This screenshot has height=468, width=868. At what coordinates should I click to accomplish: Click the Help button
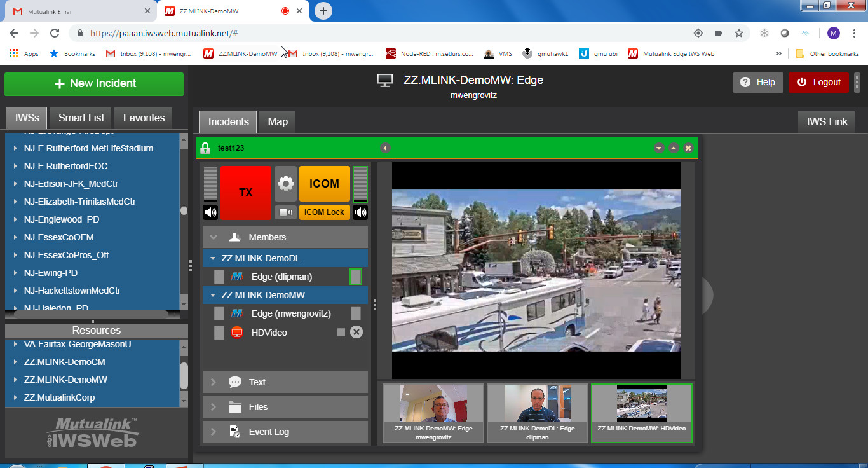(x=758, y=82)
